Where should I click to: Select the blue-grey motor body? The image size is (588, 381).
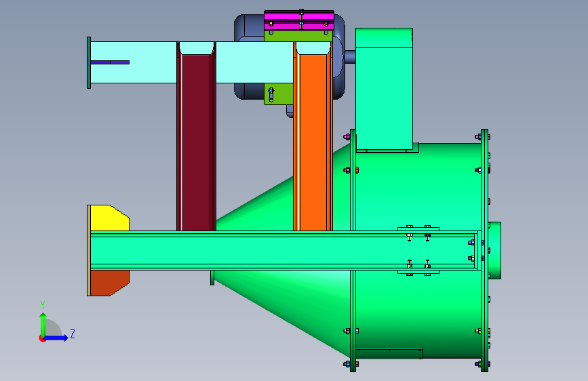tap(249, 27)
